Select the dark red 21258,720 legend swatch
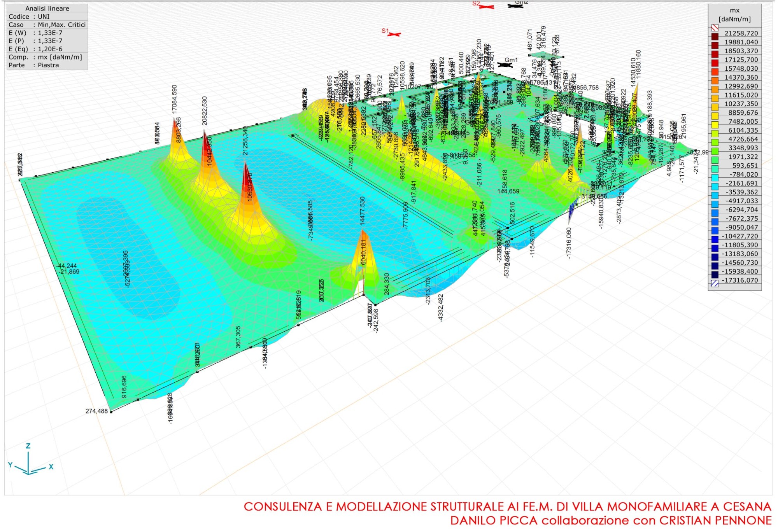Viewport: 778px width, 532px height. (x=715, y=37)
